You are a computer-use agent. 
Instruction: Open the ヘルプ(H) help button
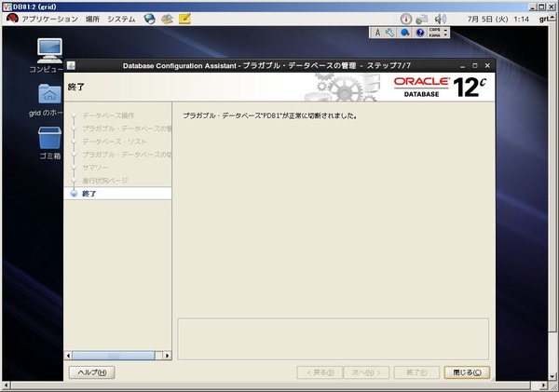[x=92, y=372]
